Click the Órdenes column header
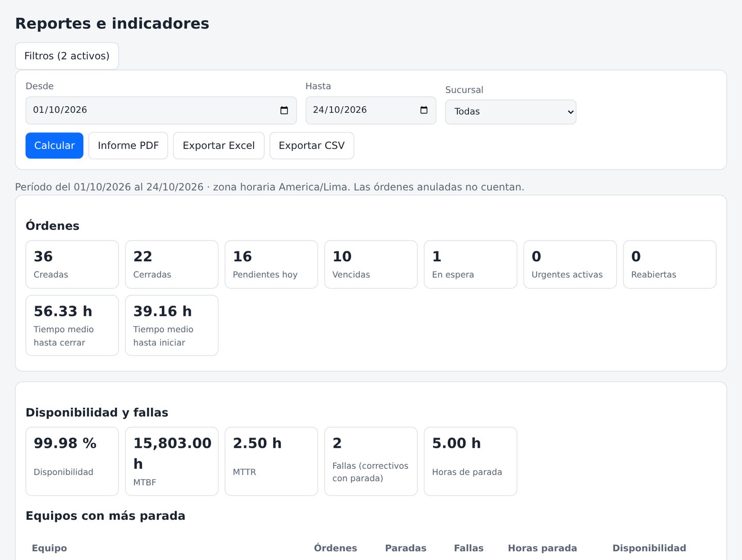The height and width of the screenshot is (560, 742). 335,548
